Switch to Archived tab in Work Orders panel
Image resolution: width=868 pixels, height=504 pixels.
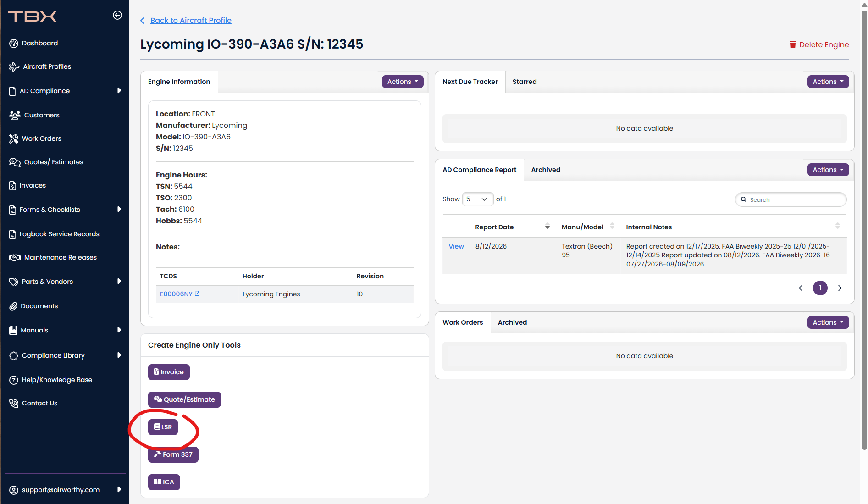(513, 323)
